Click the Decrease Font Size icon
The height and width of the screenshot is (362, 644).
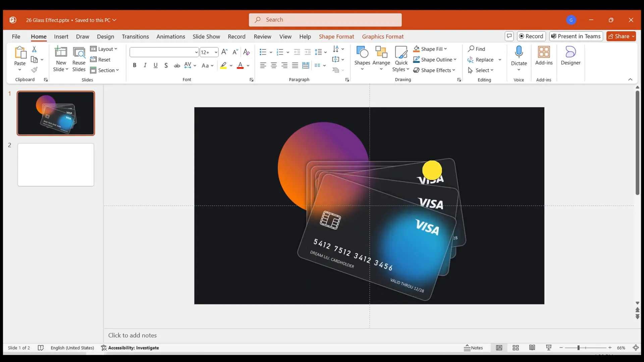point(235,52)
